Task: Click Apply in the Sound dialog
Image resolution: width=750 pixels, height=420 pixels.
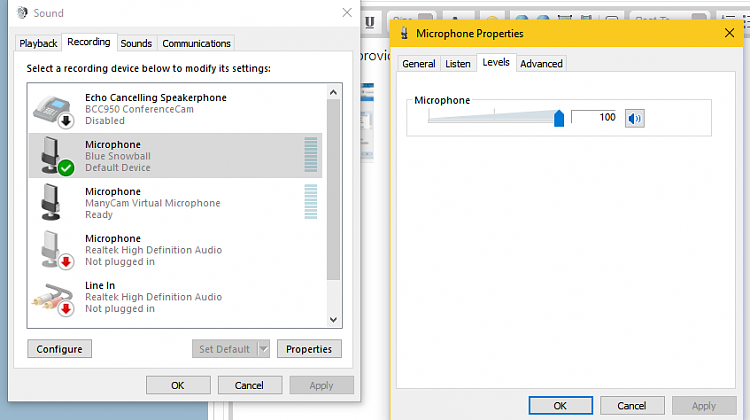Action: tap(321, 385)
